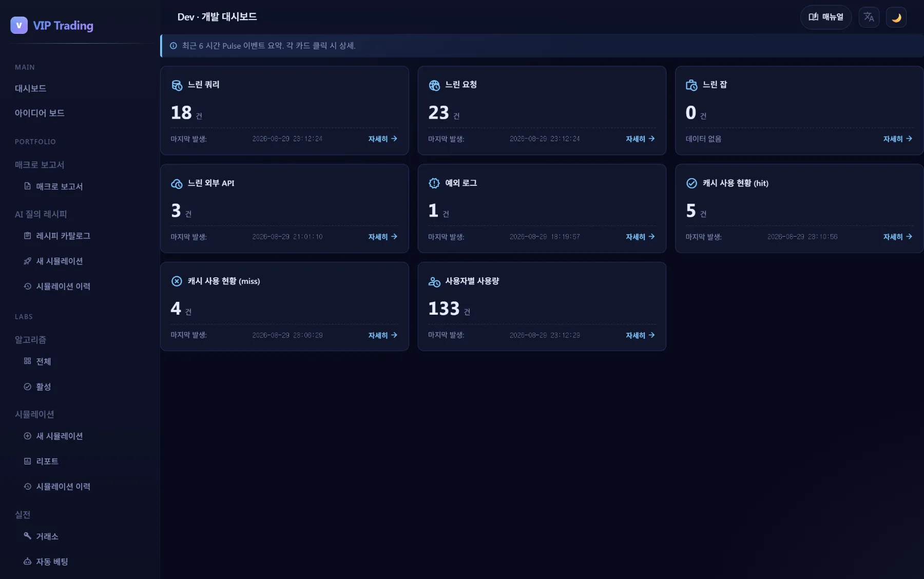The width and height of the screenshot is (924, 579).
Task: Open the 매뉴얼 manual button
Action: (825, 17)
